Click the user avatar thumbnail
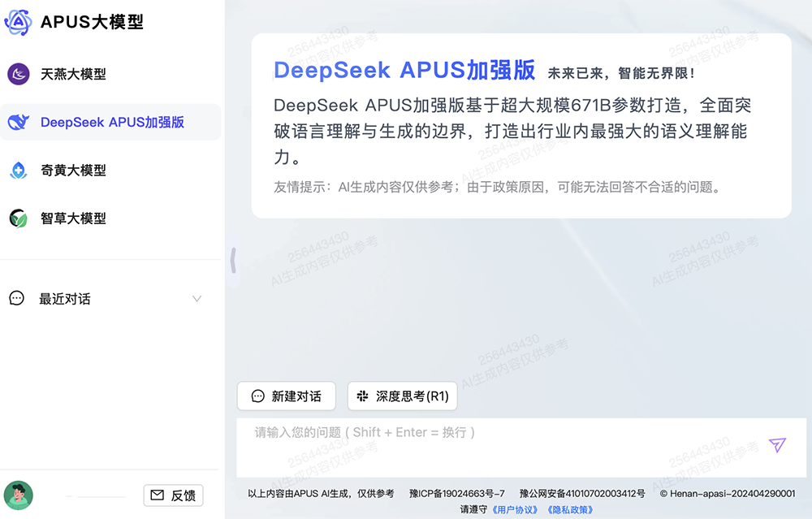 click(x=18, y=495)
